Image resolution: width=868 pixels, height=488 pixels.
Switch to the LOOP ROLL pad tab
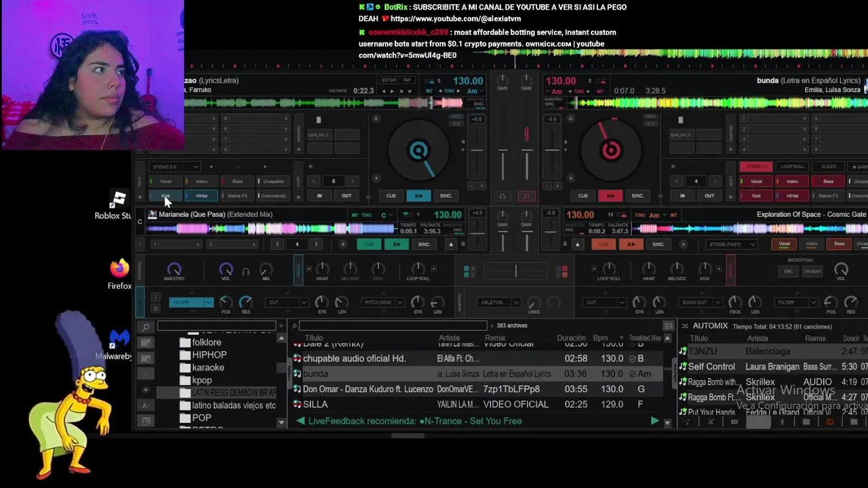[792, 167]
